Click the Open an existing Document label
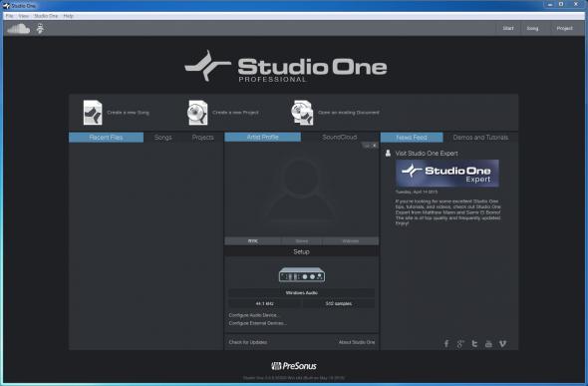Viewport: 588px width, 386px height. (x=349, y=113)
